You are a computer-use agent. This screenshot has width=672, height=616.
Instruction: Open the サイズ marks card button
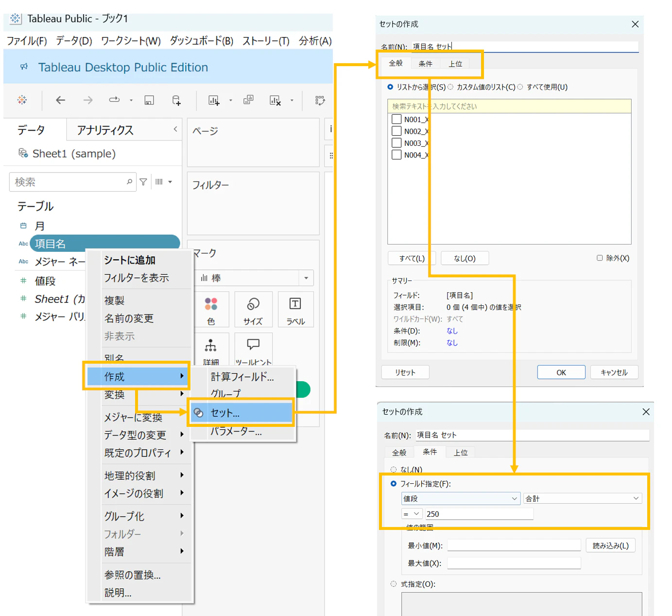tap(253, 310)
